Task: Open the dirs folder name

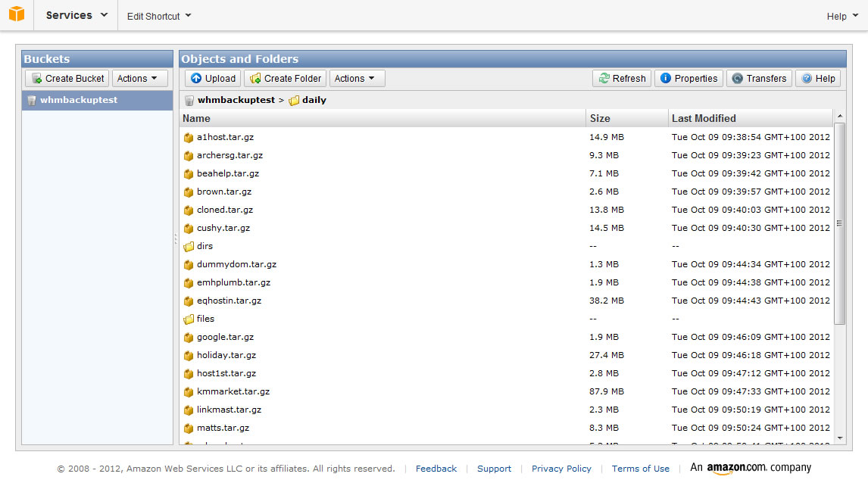Action: (205, 246)
